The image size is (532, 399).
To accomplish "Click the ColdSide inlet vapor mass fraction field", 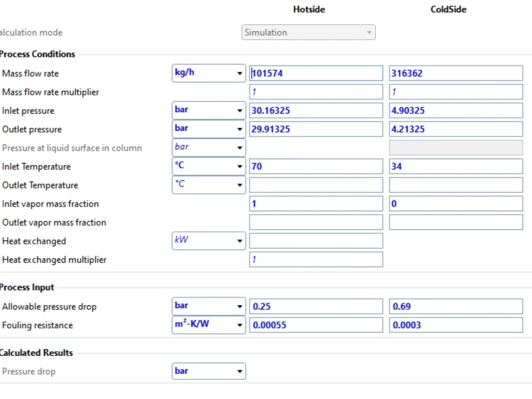I will (456, 203).
